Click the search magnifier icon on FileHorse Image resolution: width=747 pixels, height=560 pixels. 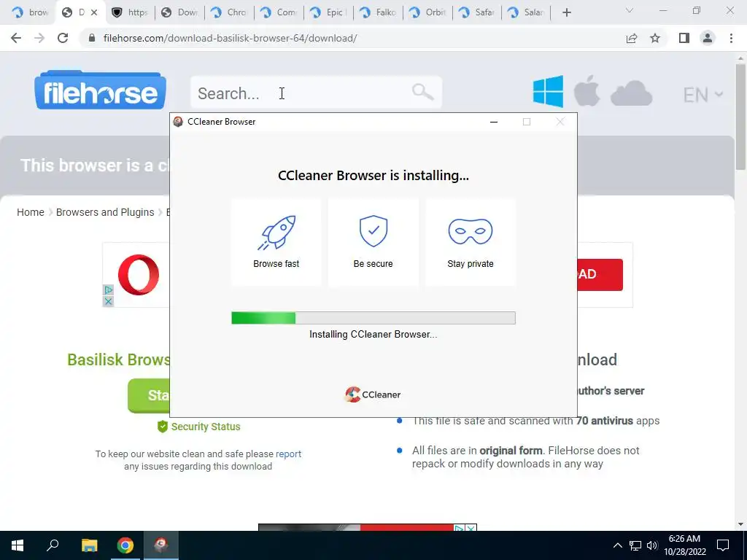coord(422,92)
